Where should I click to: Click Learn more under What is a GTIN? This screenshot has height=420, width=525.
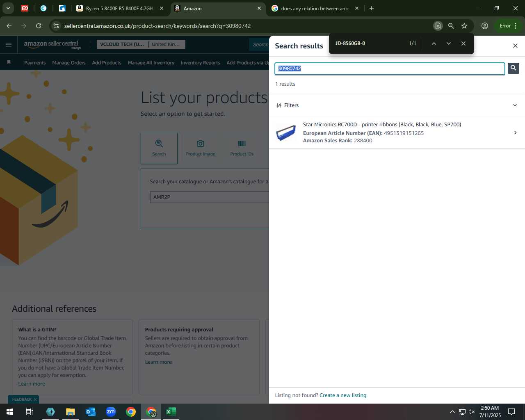click(32, 384)
